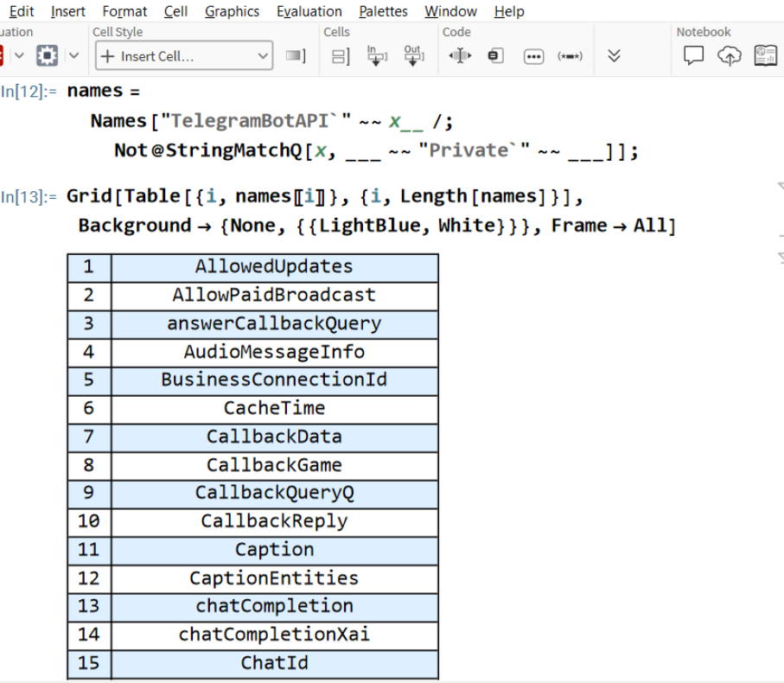Click the kernel chip evaluation icon
Image resolution: width=784 pixels, height=683 pixels.
pyautogui.click(x=47, y=56)
